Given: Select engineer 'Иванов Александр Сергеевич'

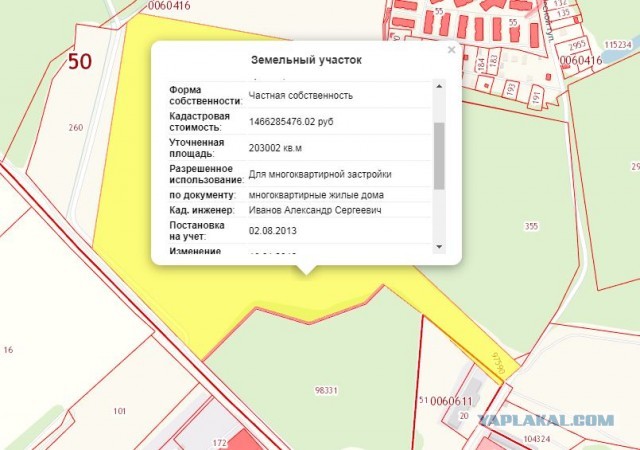Looking at the screenshot, I should click(315, 210).
